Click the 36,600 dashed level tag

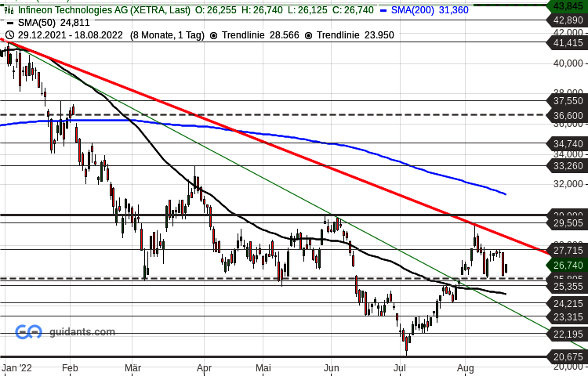click(568, 115)
